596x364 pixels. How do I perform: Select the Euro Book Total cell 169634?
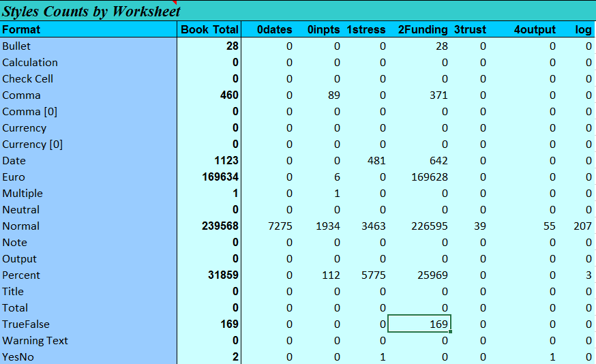click(220, 177)
